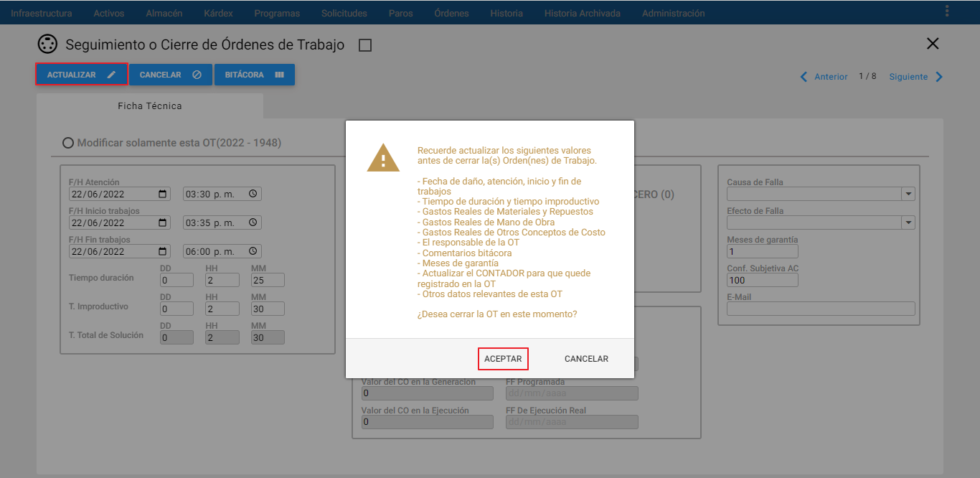Click the prohibit icon on Cancelar toolbar button
The height and width of the screenshot is (478, 980).
click(x=197, y=75)
